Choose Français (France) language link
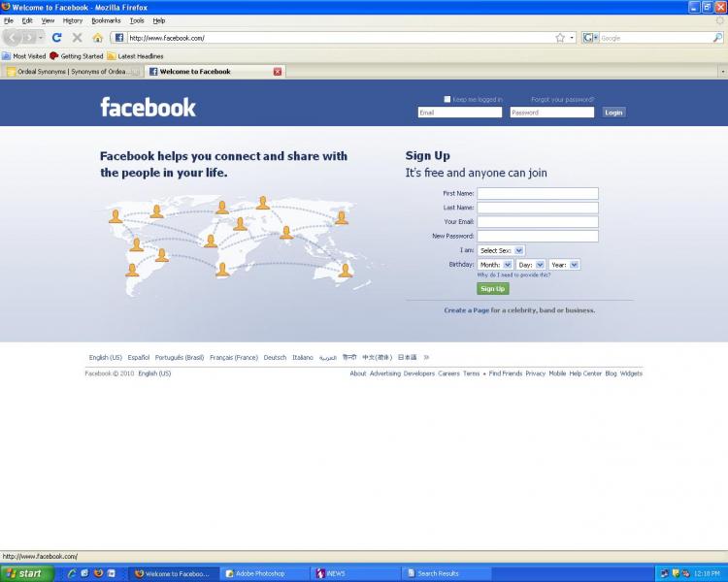 pyautogui.click(x=234, y=357)
